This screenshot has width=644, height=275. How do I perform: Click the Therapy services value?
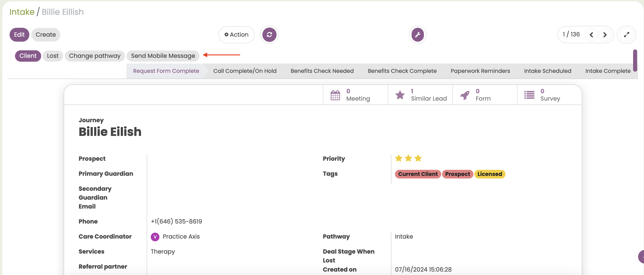click(x=163, y=252)
